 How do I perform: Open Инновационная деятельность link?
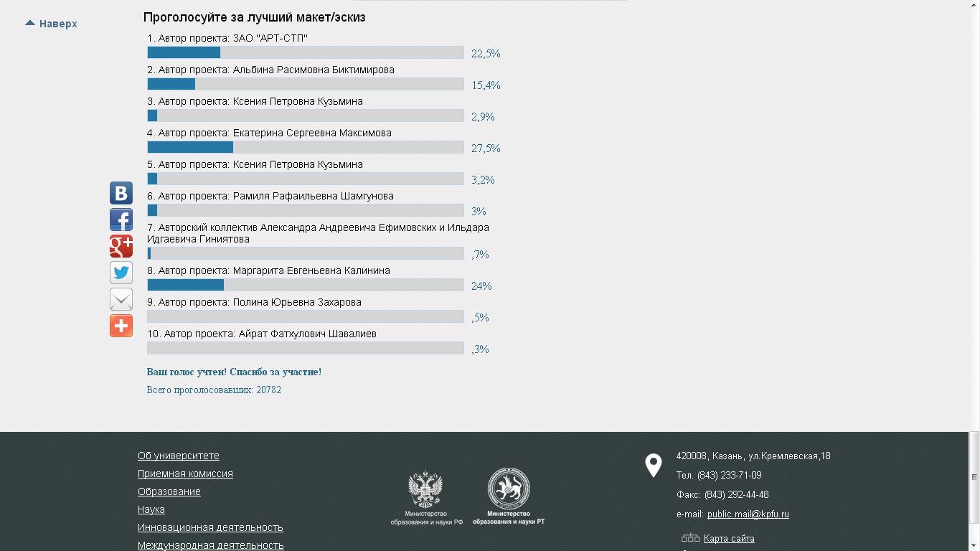click(x=210, y=527)
